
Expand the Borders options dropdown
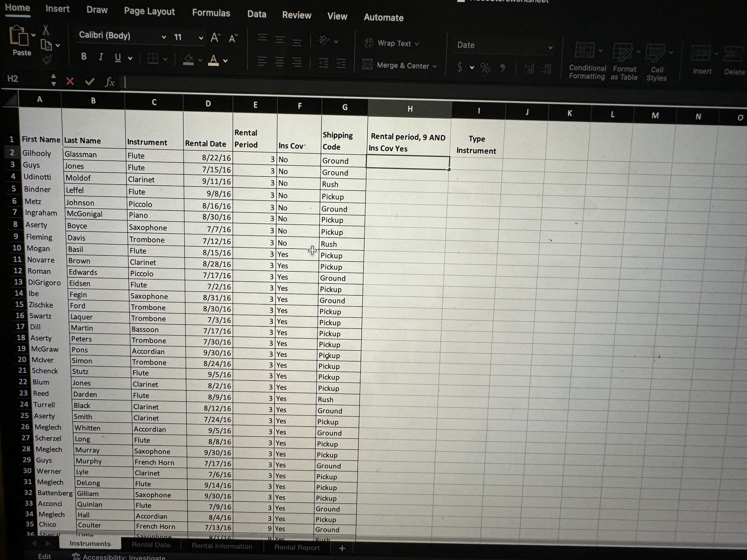click(x=165, y=59)
